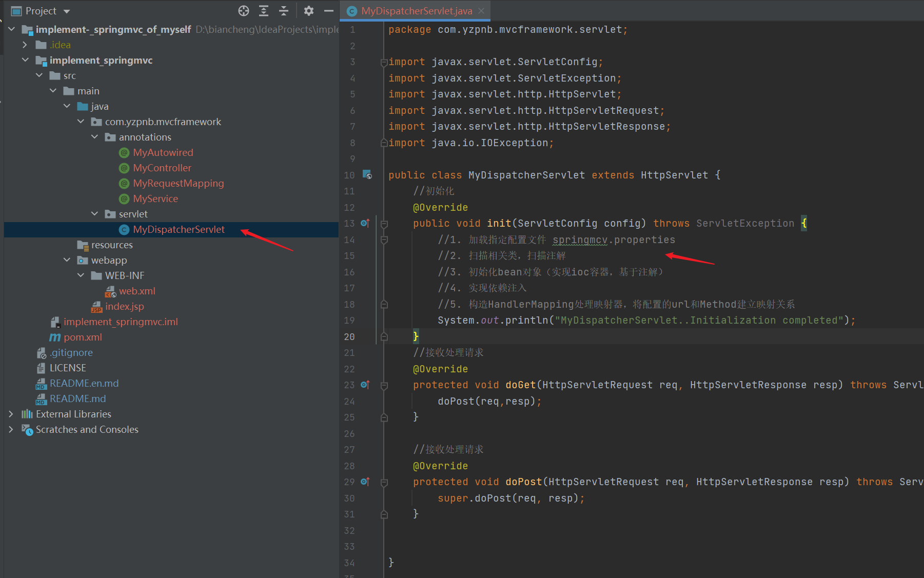The image size is (924, 578).
Task: Open implement_springmvc.iml file
Action: coord(121,322)
